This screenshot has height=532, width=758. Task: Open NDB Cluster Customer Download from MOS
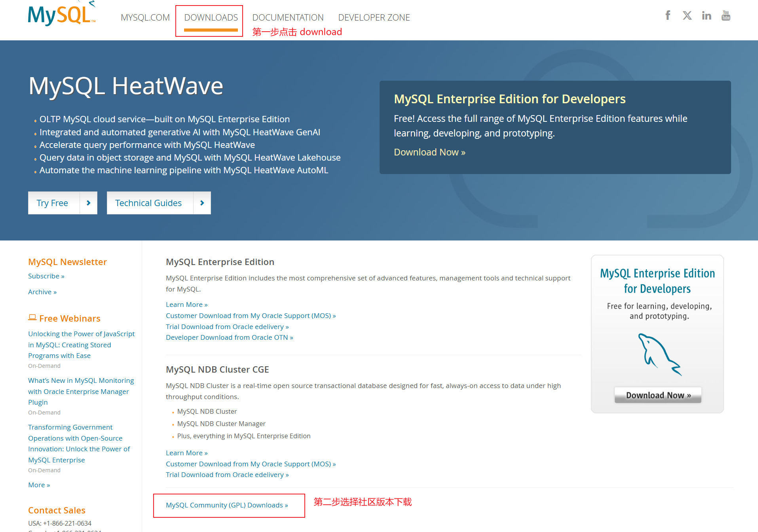point(251,464)
